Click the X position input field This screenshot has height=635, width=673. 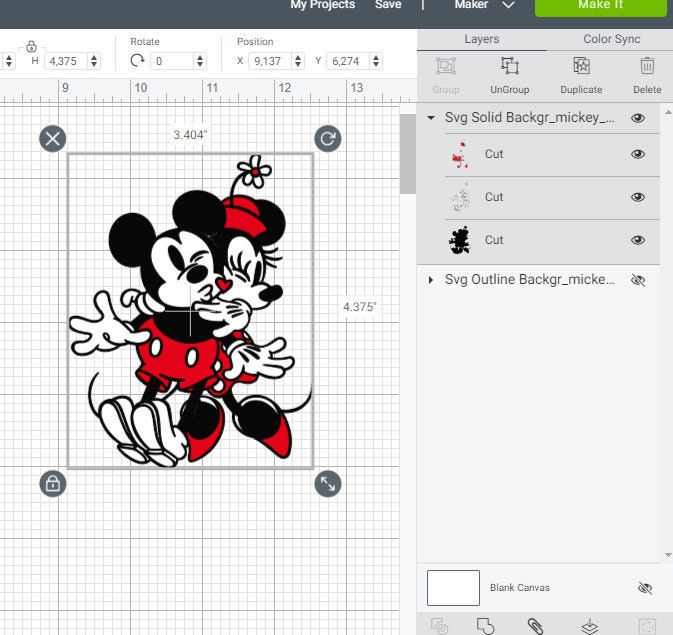[271, 61]
